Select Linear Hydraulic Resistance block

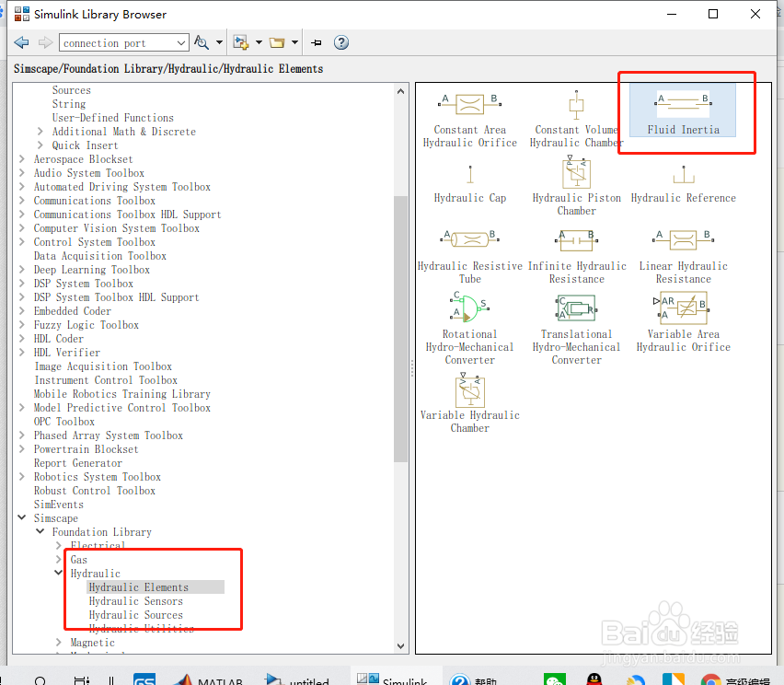683,257
